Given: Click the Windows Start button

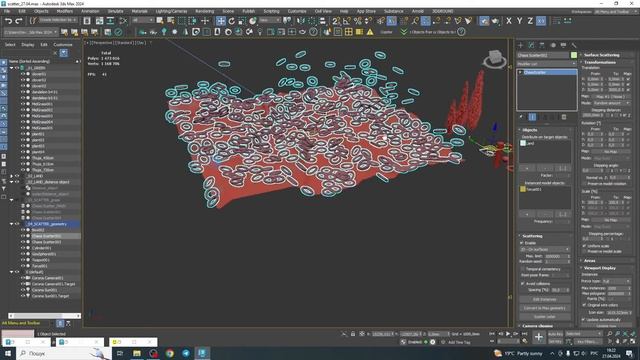Looking at the screenshot, I should click(x=8, y=353).
